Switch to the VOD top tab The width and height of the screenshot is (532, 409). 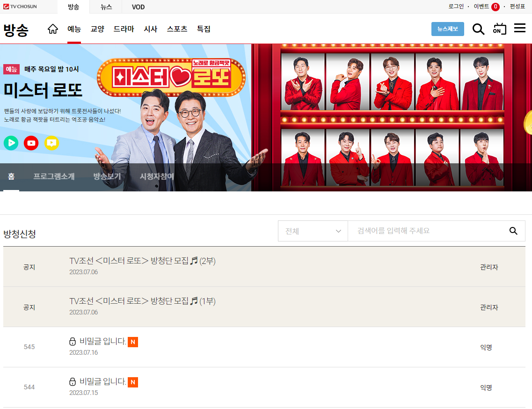[138, 7]
